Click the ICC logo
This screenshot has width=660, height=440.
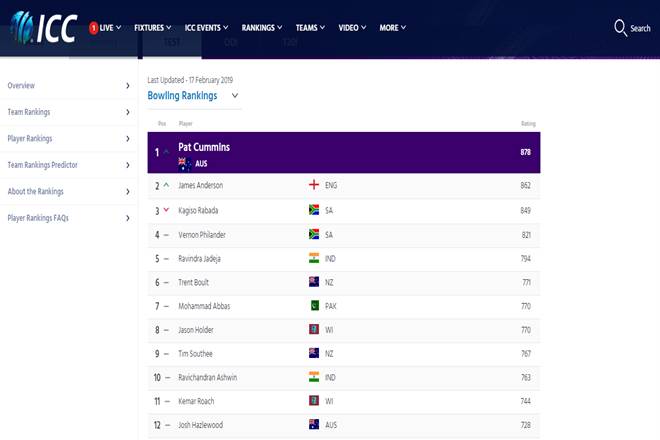(40, 27)
